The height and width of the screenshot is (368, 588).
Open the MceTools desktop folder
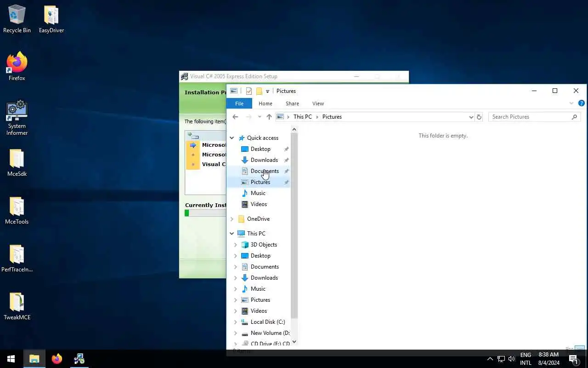17,211
